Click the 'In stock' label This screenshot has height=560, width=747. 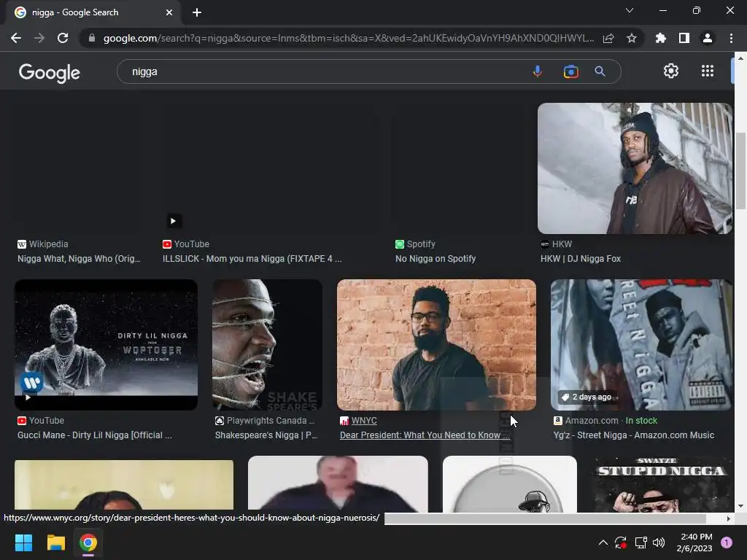(641, 421)
